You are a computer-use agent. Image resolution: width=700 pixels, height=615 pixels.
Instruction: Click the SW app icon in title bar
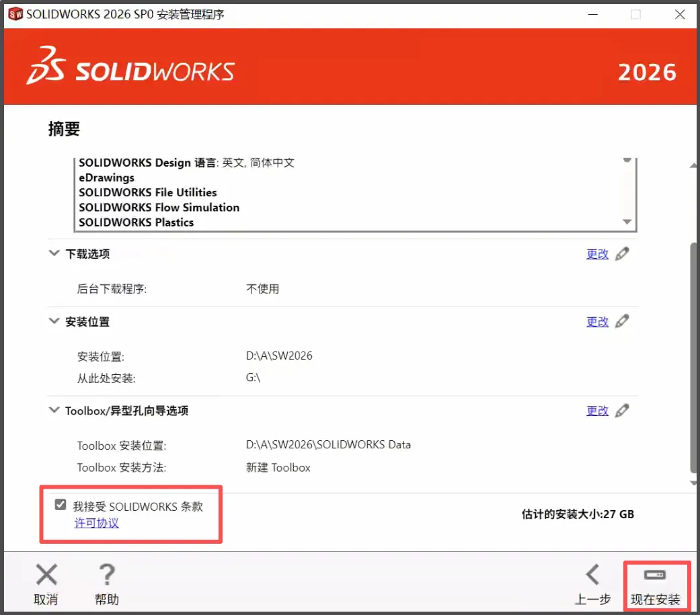pos(15,14)
